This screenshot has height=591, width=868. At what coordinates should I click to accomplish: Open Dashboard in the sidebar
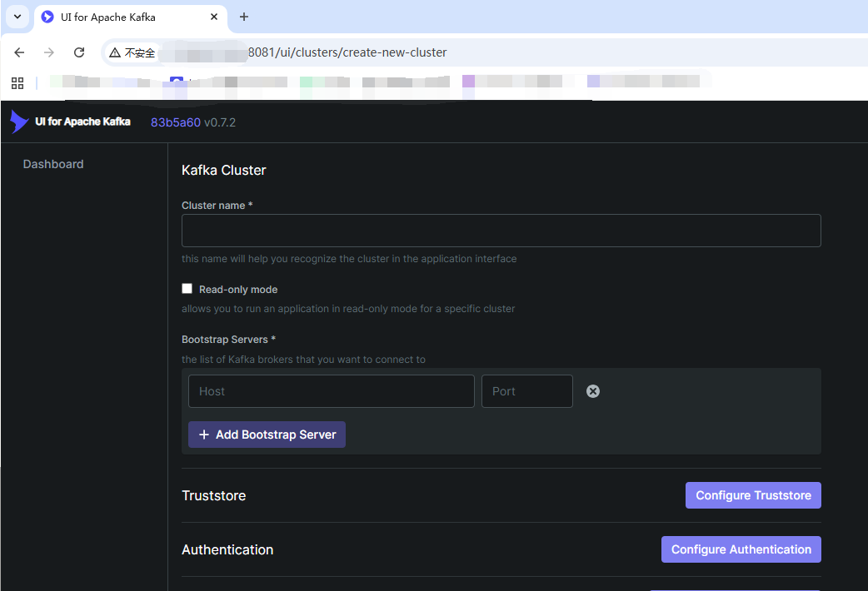tap(53, 164)
